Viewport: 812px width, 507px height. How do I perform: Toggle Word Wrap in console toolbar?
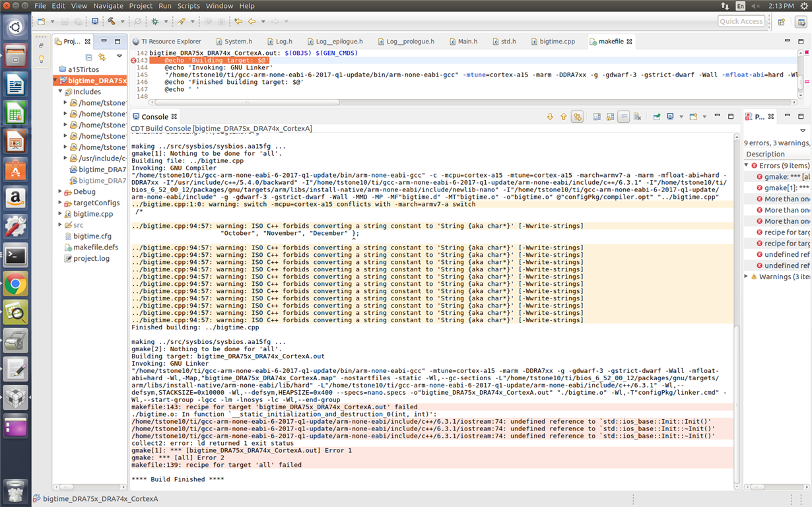pyautogui.click(x=624, y=117)
